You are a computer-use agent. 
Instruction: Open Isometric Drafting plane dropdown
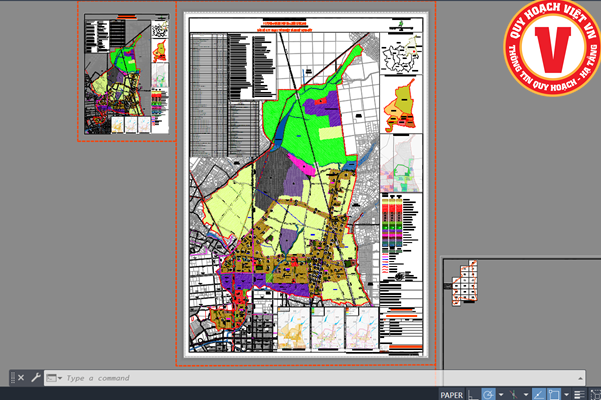(x=524, y=394)
